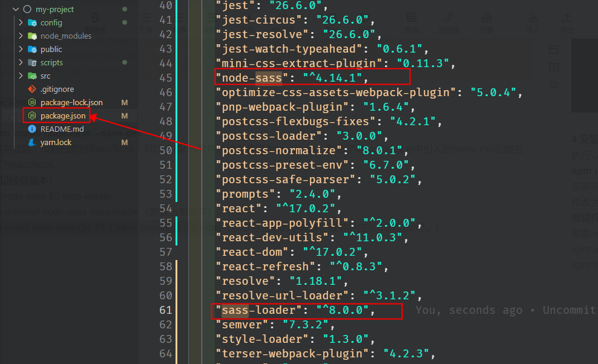Click the "react-refresh" key text
This screenshot has height=364, width=598.
coord(266,267)
